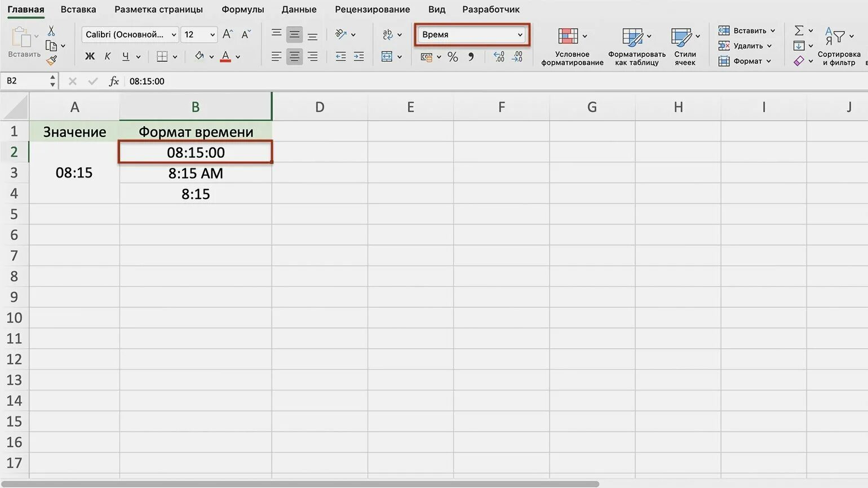The width and height of the screenshot is (868, 488).
Task: Click the increase indent icon
Action: click(x=358, y=56)
